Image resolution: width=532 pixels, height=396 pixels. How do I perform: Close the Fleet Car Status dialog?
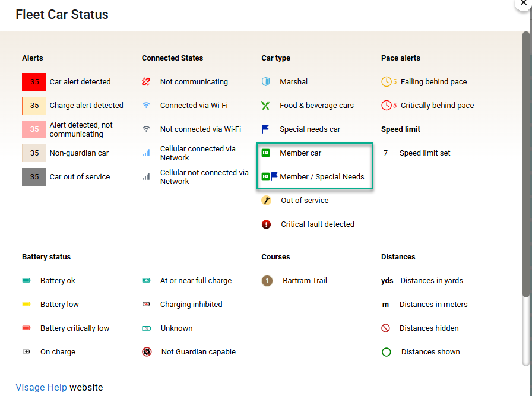click(524, 3)
